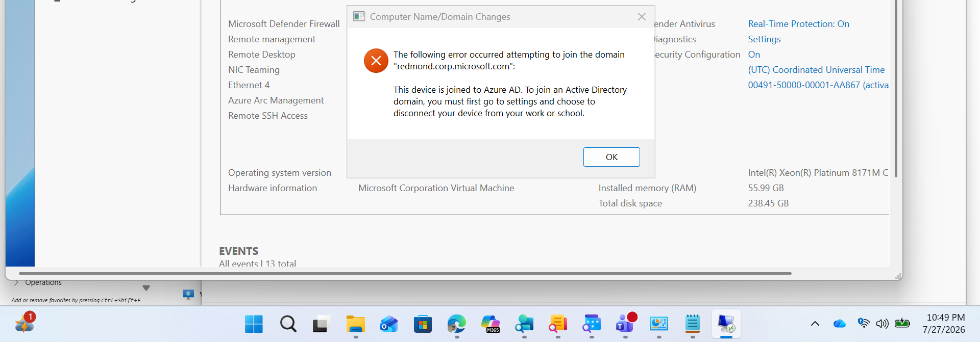
Task: Open the orange document search app in taskbar
Action: pyautogui.click(x=558, y=324)
